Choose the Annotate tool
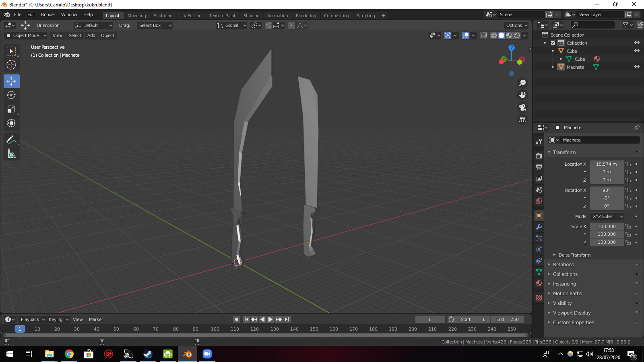This screenshot has height=362, width=644. pyautogui.click(x=11, y=140)
